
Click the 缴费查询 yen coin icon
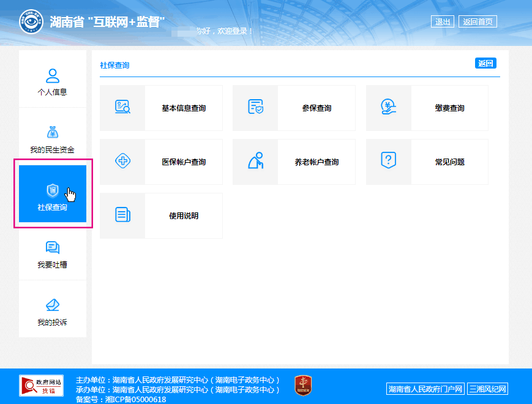click(389, 108)
